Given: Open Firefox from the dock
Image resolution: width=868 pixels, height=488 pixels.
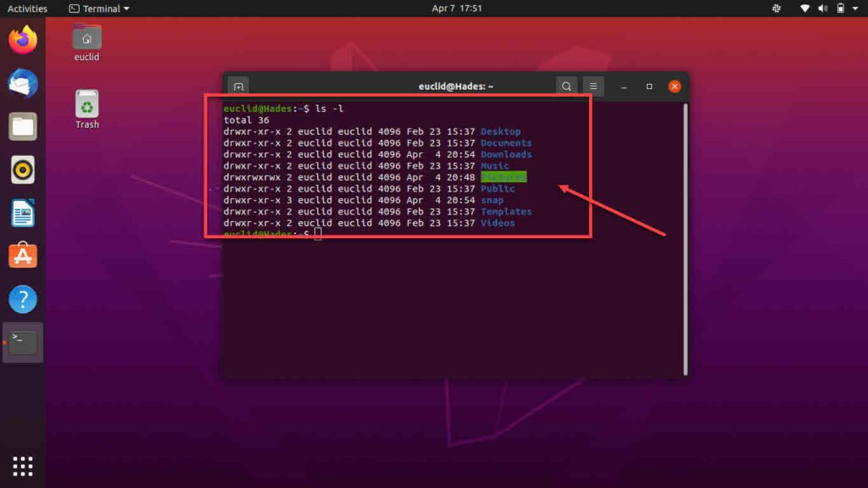Looking at the screenshot, I should pyautogui.click(x=23, y=40).
